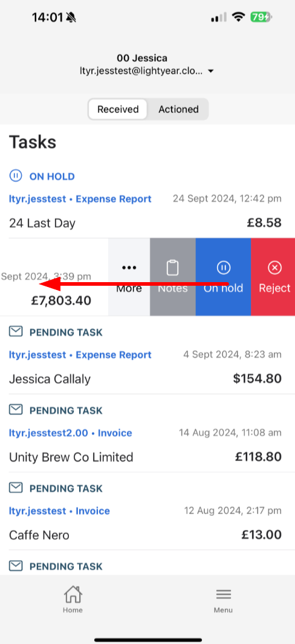This screenshot has width=295, height=644.
Task: Tap the More ellipsis swipe action
Action: point(129,277)
